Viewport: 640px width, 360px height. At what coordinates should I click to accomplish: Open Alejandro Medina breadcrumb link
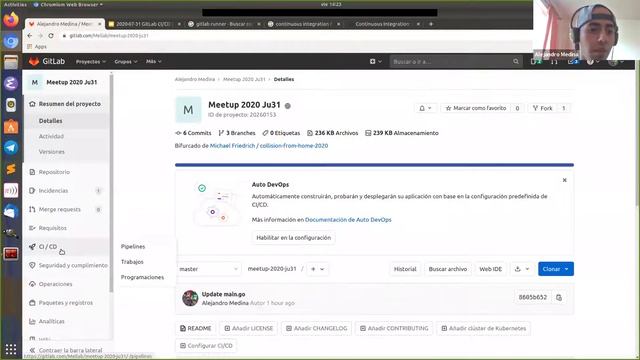tap(195, 79)
